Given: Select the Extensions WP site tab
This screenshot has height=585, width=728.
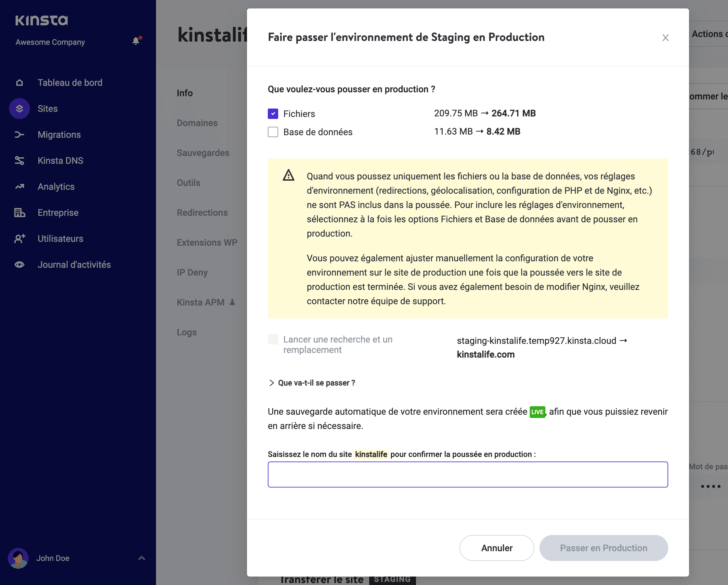Looking at the screenshot, I should [207, 242].
